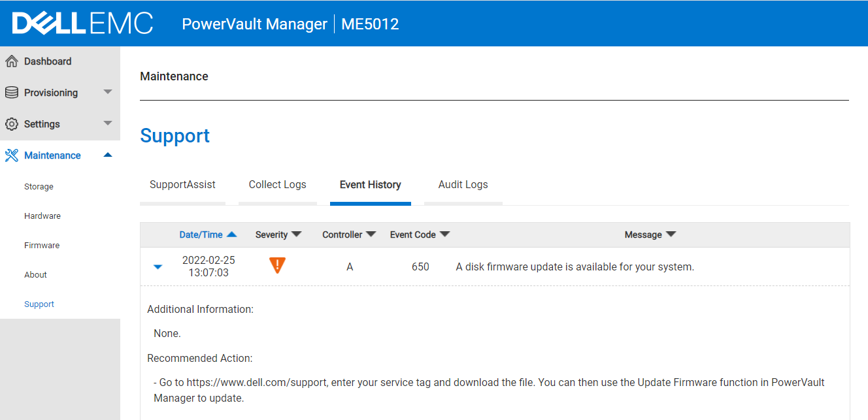This screenshot has width=868, height=420.
Task: Collapse the event 650 row details
Action: tap(158, 267)
